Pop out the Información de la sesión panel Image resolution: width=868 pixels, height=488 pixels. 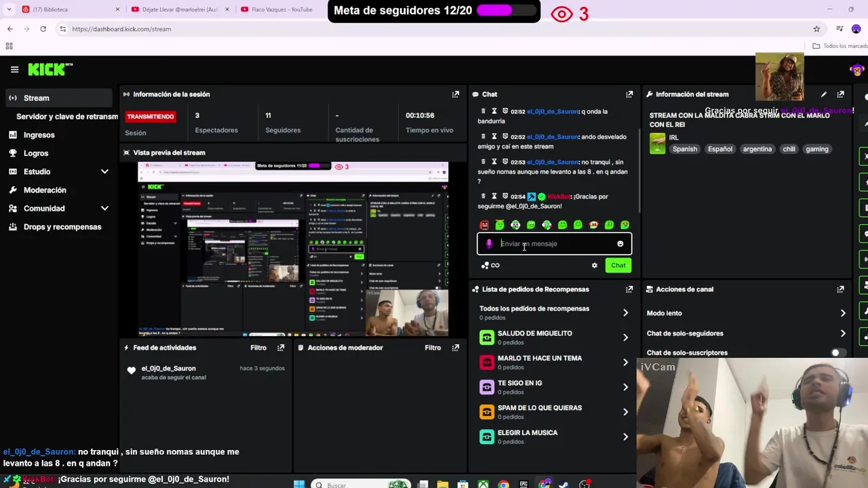click(456, 94)
